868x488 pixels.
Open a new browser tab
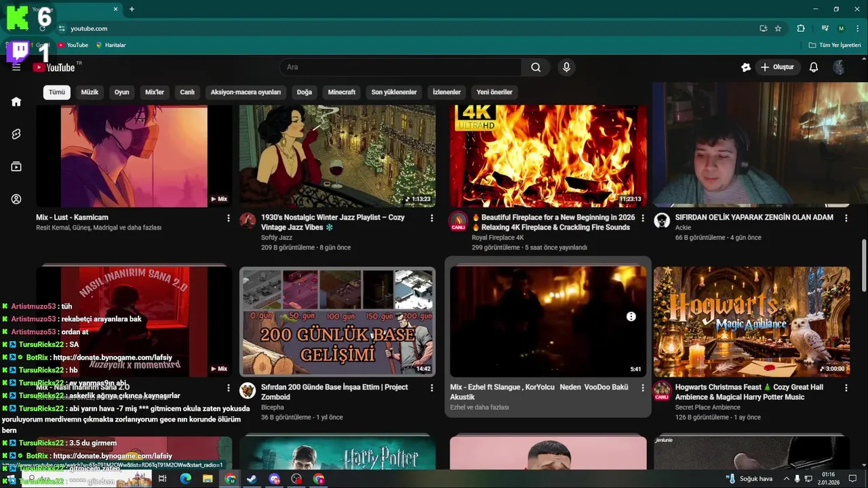click(x=132, y=9)
